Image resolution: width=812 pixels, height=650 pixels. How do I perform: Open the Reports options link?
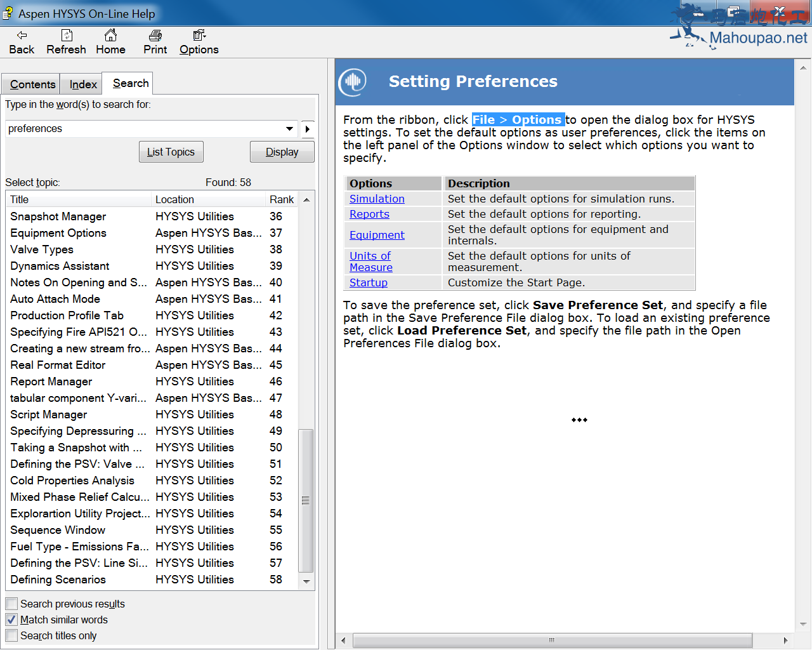[369, 214]
